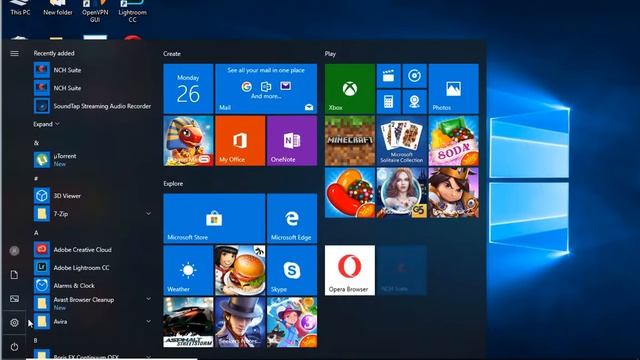Open SoundTap Streaming Audio Recorder
The height and width of the screenshot is (360, 640).
coord(93,106)
